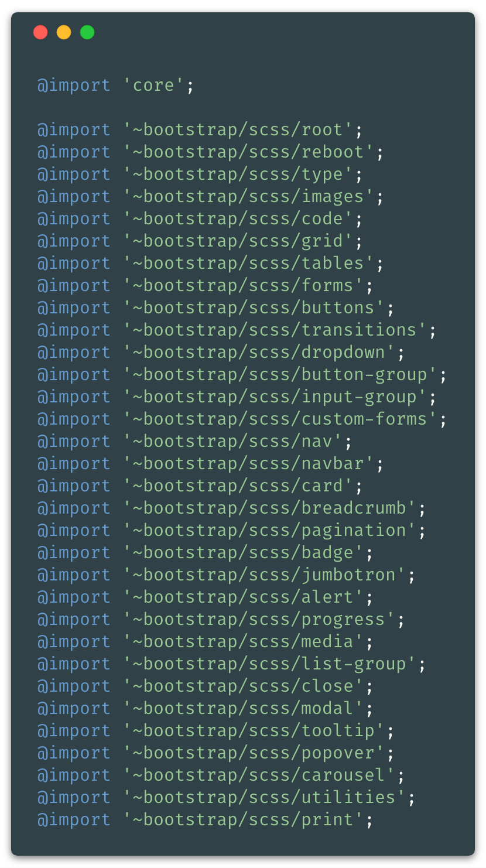
Task: Click the '~bootstrap/scss/button-group' import
Action: click(242, 375)
